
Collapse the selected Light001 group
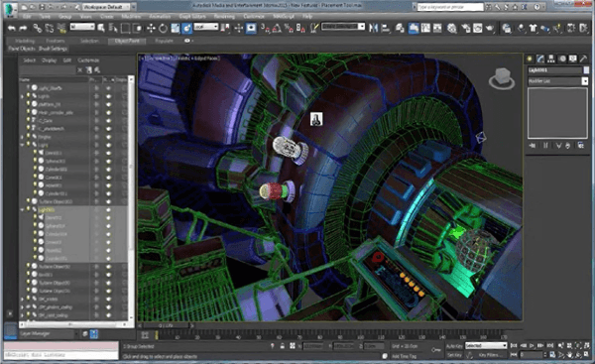[23, 209]
